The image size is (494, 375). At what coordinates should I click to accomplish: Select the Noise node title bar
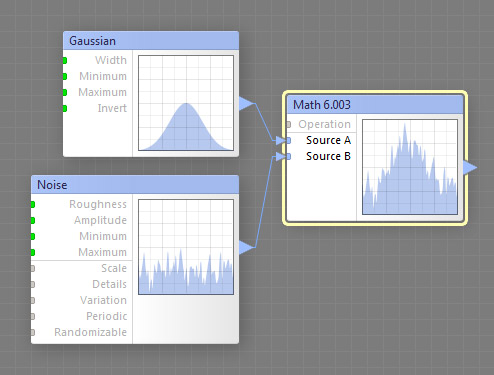pyautogui.click(x=135, y=185)
